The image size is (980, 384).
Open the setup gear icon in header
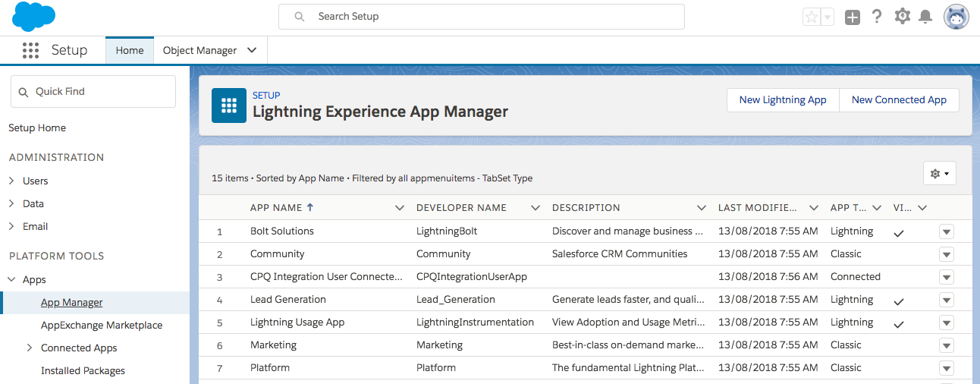pos(902,16)
